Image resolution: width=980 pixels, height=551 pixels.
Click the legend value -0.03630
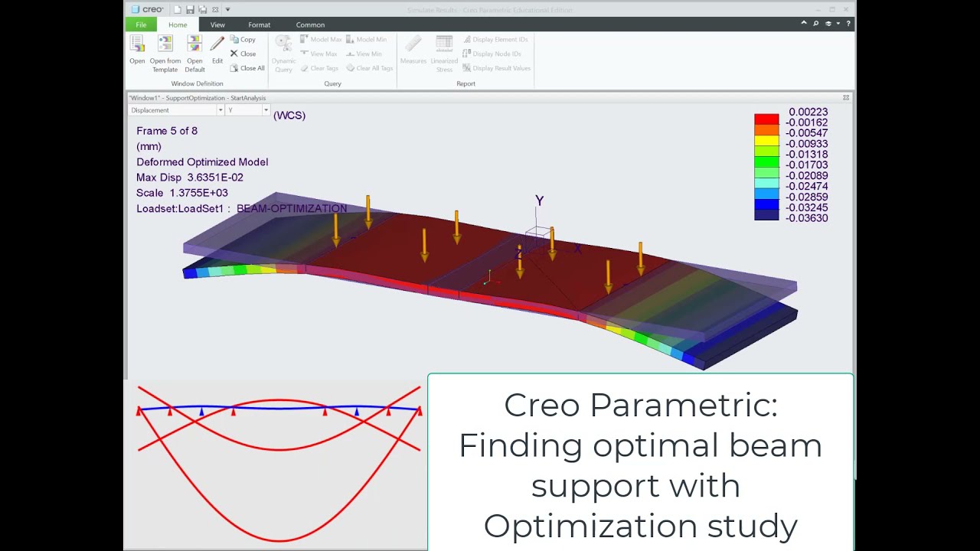point(807,218)
